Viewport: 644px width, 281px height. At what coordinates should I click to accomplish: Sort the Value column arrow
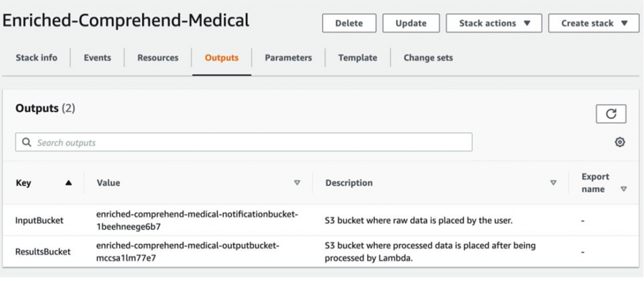(x=297, y=183)
